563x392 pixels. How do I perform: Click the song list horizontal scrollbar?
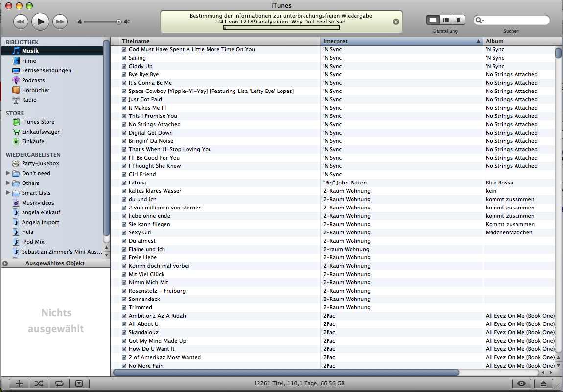286,372
